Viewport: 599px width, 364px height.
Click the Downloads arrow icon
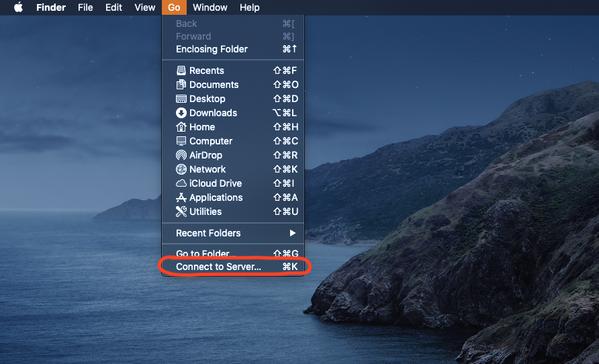(181, 113)
